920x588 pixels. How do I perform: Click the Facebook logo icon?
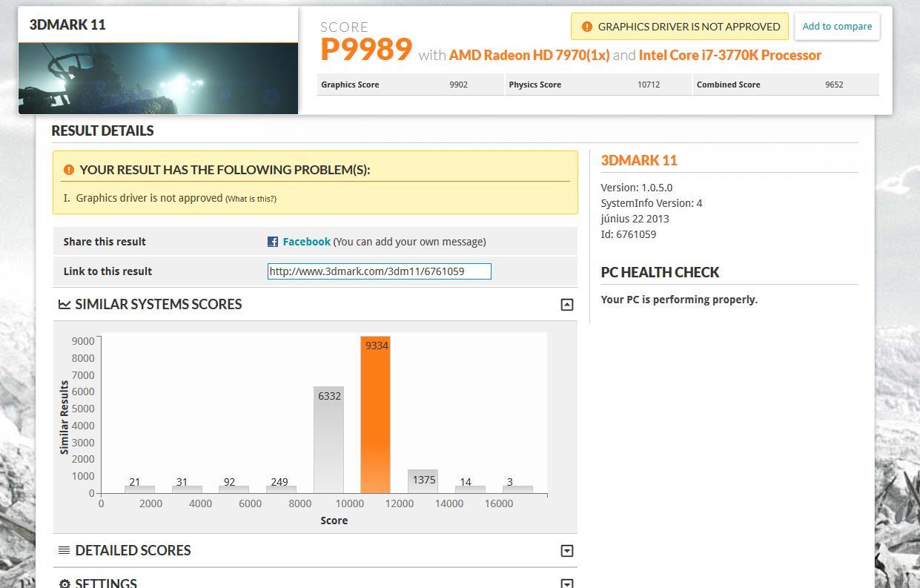point(273,242)
